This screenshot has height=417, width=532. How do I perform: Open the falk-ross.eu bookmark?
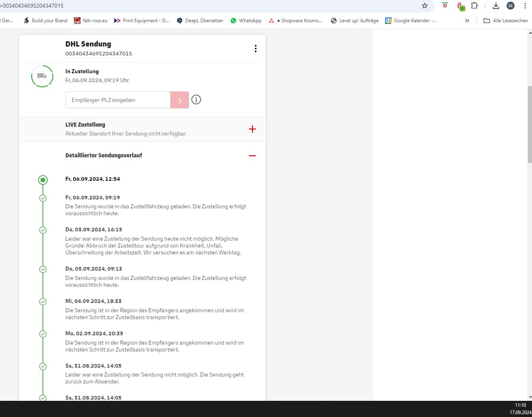tap(91, 21)
